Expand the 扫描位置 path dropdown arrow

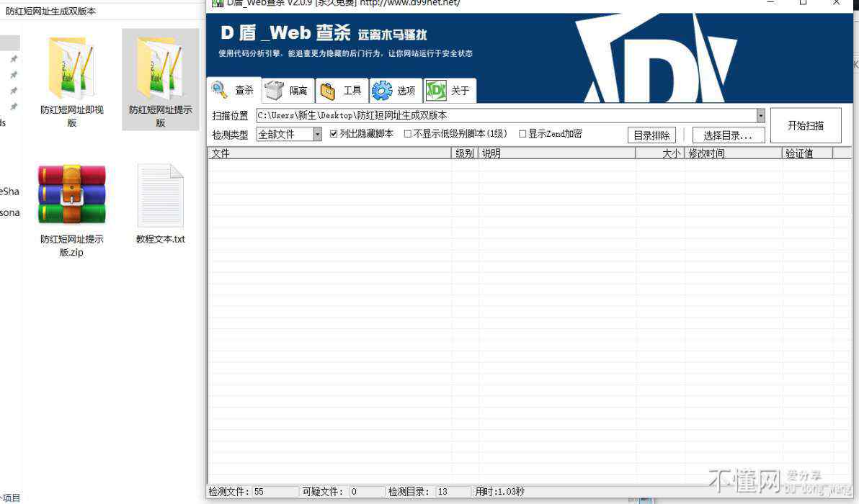coord(761,115)
